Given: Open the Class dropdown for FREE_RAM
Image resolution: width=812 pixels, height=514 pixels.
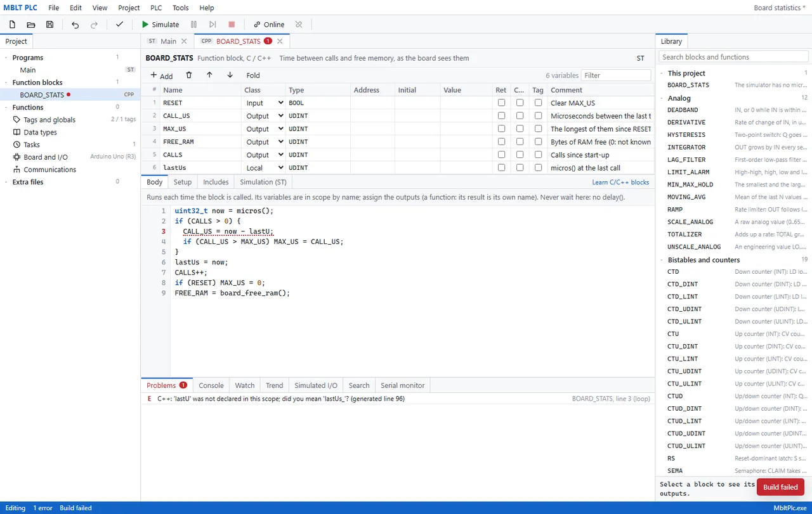Looking at the screenshot, I should pyautogui.click(x=264, y=142).
